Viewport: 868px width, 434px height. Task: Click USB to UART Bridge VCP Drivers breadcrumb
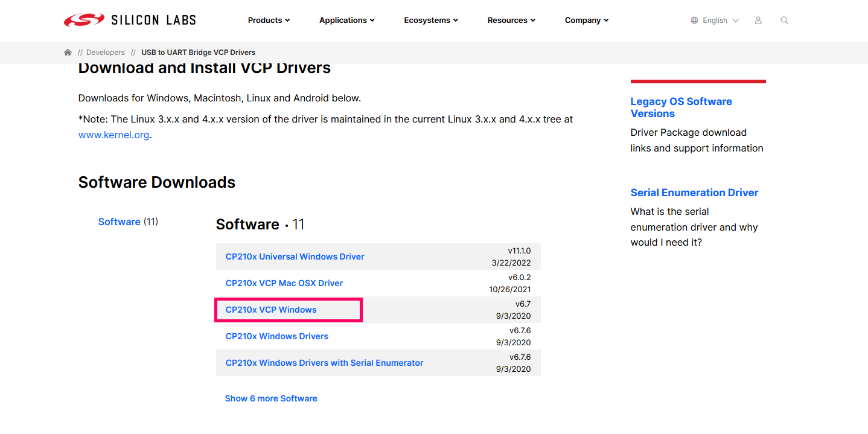199,53
